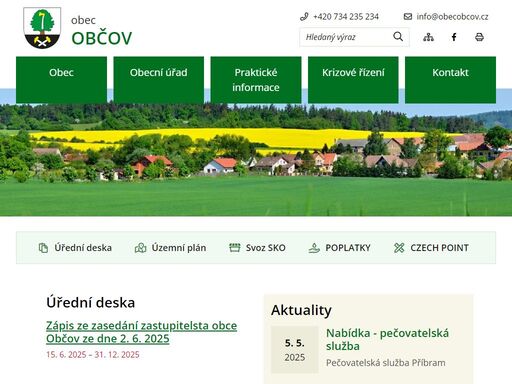Open Zápis ze zasedání zastupitelstva obce link
The width and height of the screenshot is (512, 384).
141,332
